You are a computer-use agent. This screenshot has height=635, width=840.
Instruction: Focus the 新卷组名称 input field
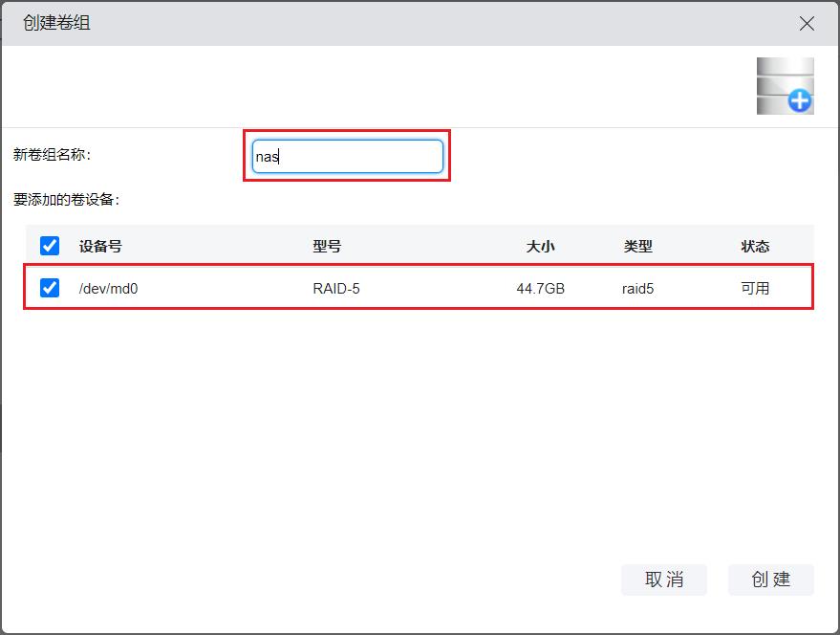point(348,157)
